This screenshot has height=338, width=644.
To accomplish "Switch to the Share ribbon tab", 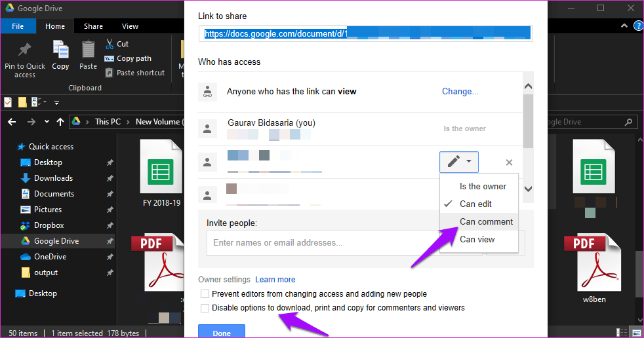I will click(x=93, y=26).
